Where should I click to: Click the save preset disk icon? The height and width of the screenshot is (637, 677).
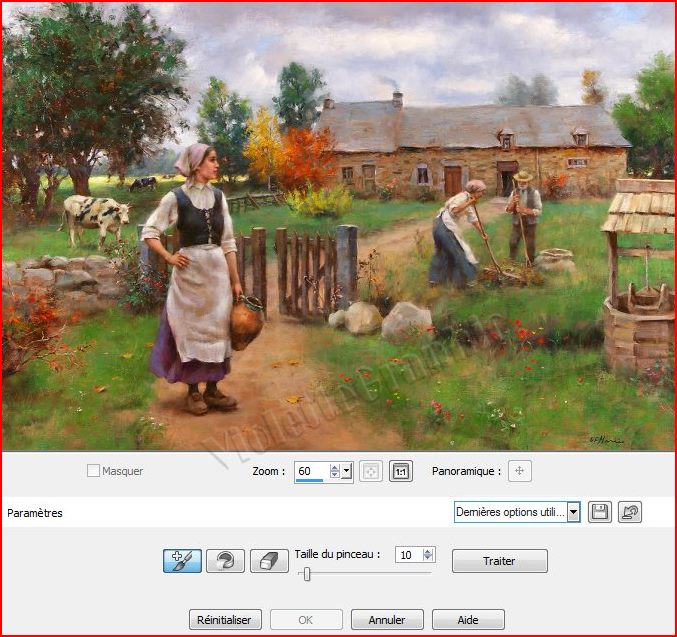click(600, 512)
